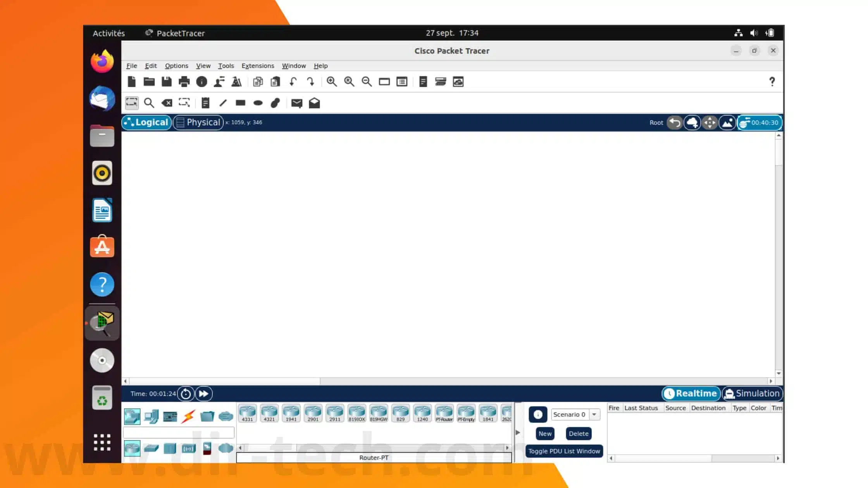
Task: Open Activités overview
Action: click(109, 33)
